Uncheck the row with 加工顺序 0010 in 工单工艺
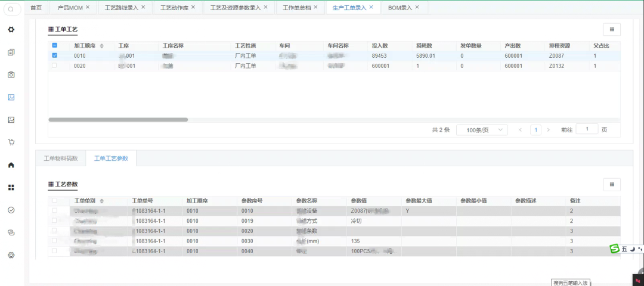Viewport: 644px width, 286px height. click(x=54, y=55)
